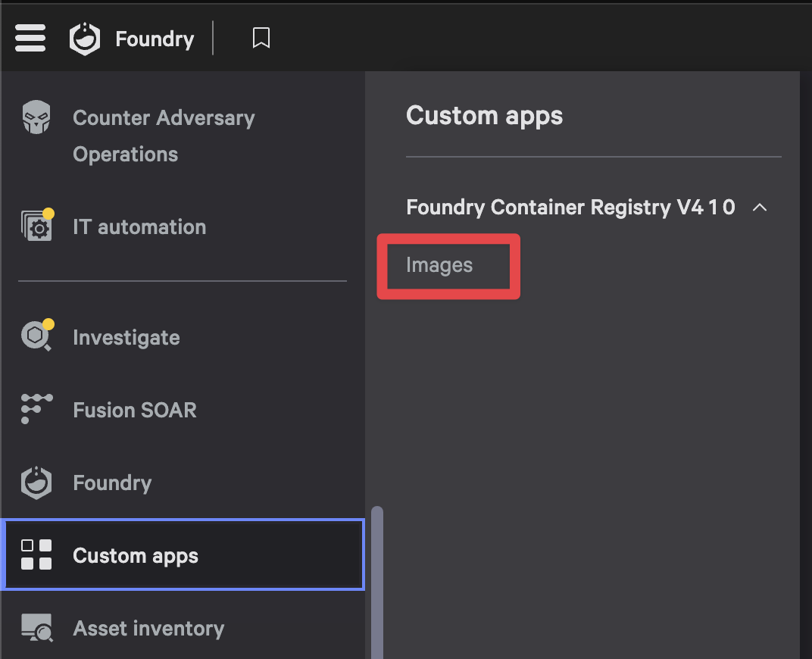Viewport: 812px width, 659px height.
Task: Open the hamburger navigation menu
Action: tap(30, 38)
